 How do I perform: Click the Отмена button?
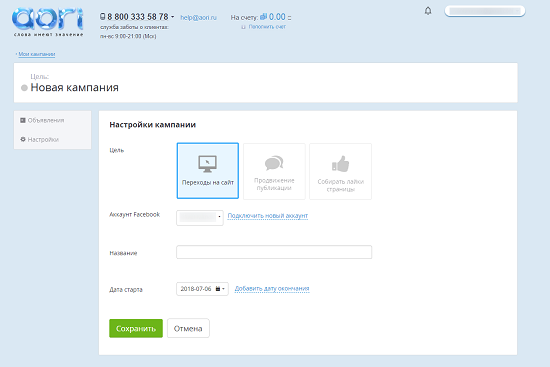pos(188,328)
